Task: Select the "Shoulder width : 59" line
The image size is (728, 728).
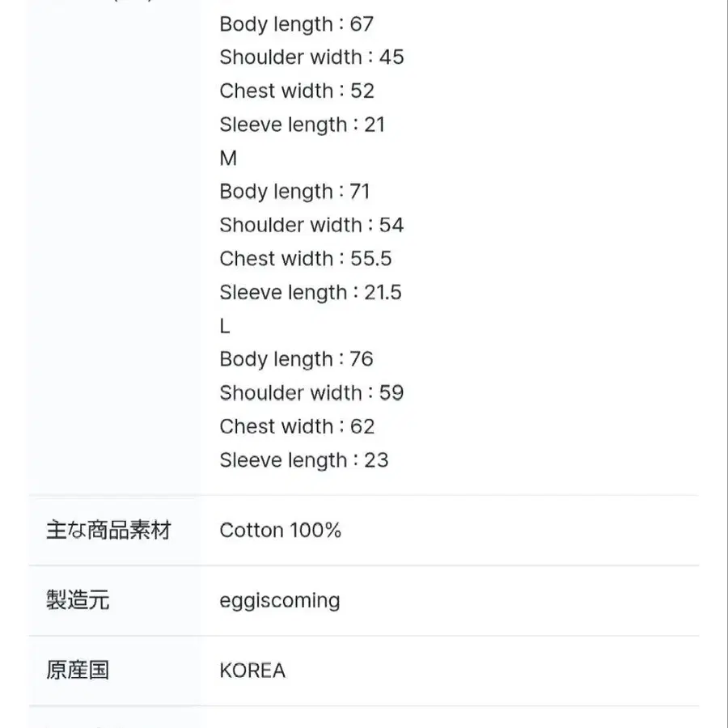Action: [x=311, y=393]
